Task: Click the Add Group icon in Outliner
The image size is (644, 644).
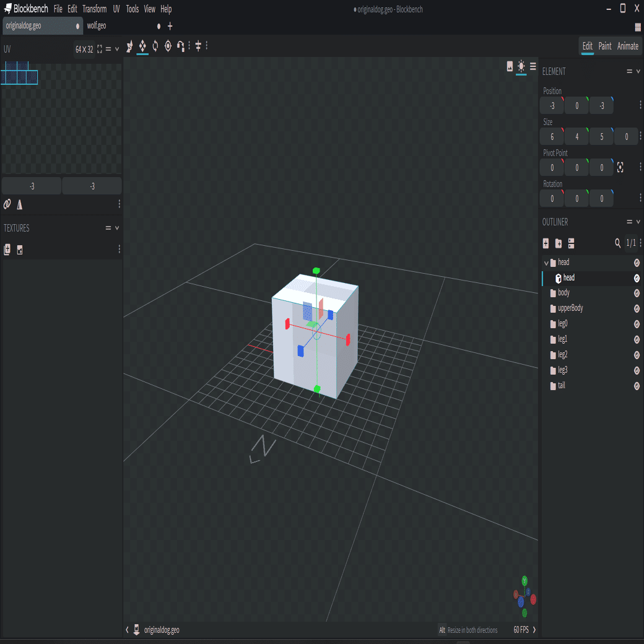Action: pos(558,243)
